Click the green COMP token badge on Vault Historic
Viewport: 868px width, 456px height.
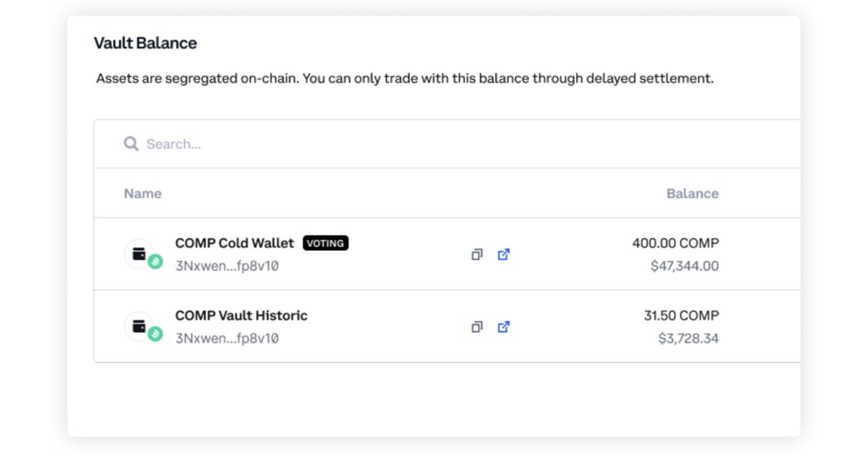tap(156, 334)
